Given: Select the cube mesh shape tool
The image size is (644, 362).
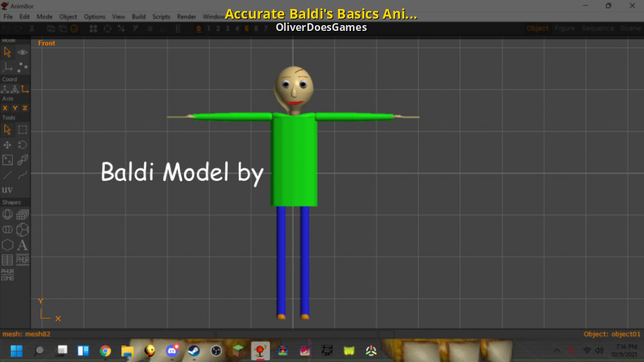Looking at the screenshot, I should point(23,214).
